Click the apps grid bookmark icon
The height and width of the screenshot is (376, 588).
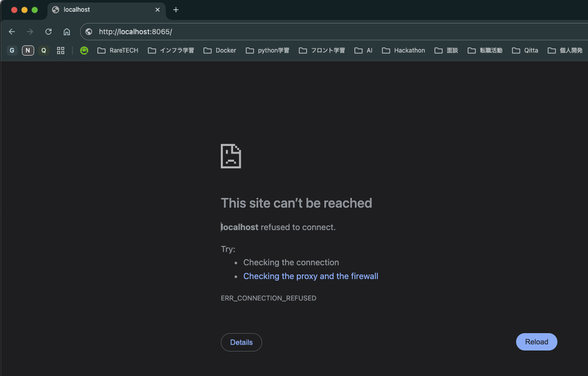pos(61,50)
